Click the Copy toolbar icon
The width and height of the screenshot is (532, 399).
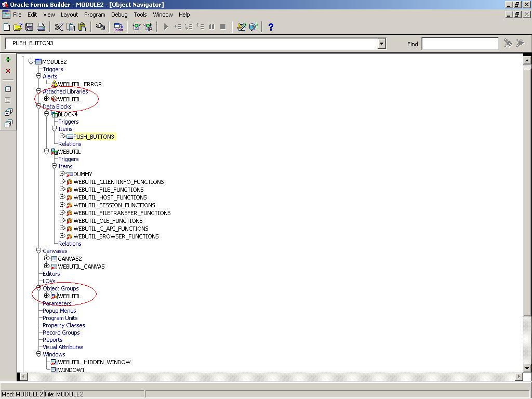(x=71, y=27)
